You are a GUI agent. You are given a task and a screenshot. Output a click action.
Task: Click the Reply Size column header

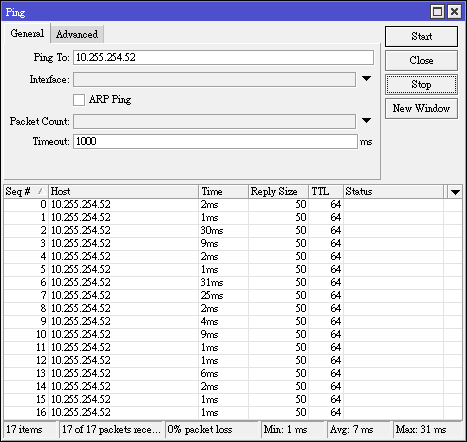[278, 192]
